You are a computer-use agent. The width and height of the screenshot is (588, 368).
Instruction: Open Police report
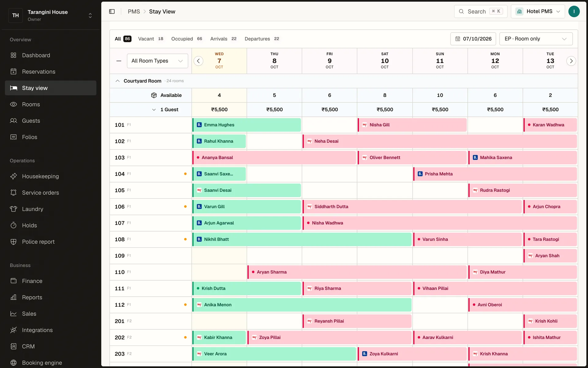51,242
